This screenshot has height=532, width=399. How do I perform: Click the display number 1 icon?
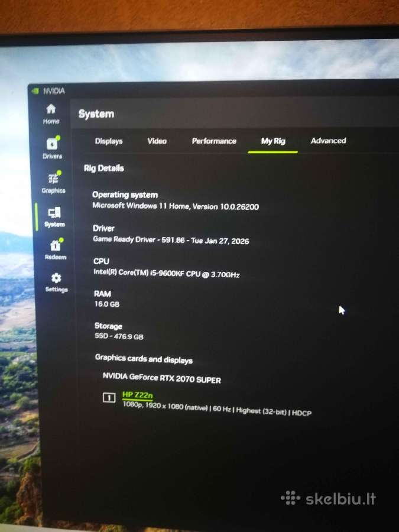point(109,397)
